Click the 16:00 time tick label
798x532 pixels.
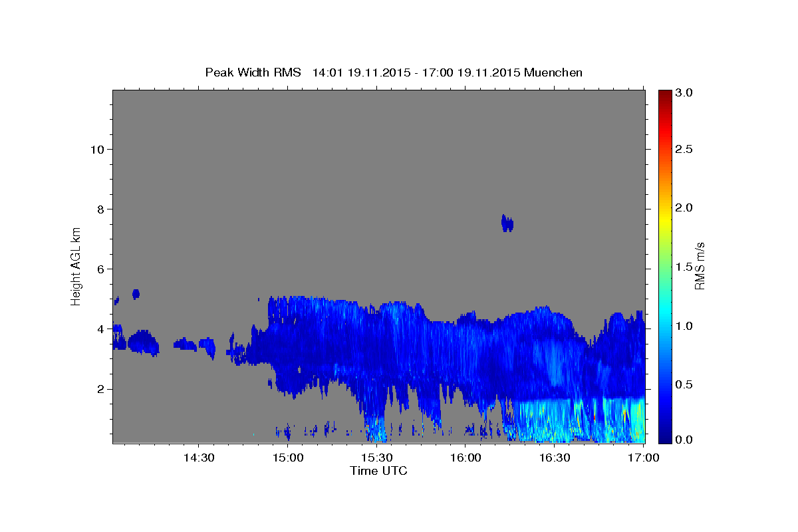[x=465, y=458]
